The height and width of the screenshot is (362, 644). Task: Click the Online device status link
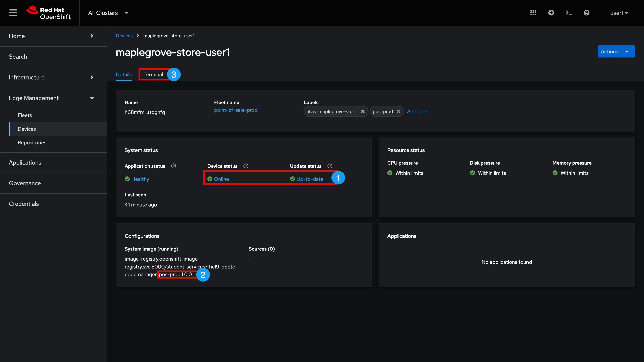pyautogui.click(x=221, y=179)
